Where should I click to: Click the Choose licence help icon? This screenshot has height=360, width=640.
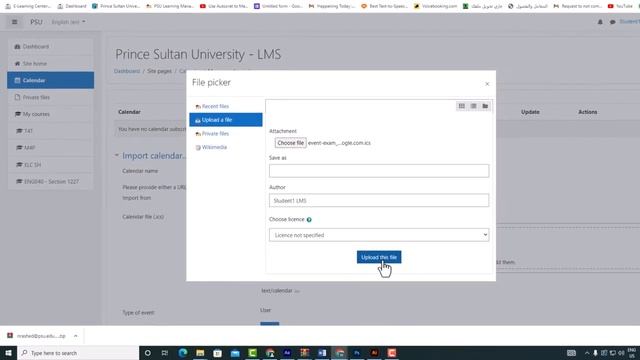coord(309,220)
